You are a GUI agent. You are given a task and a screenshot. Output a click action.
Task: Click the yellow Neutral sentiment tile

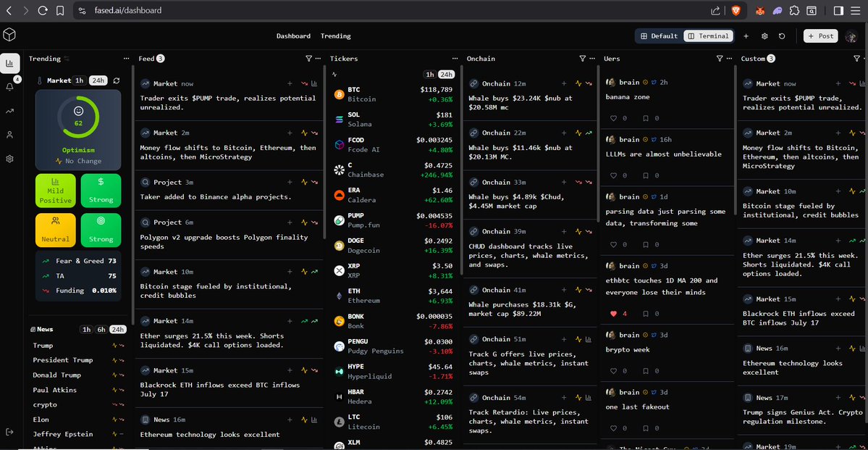click(x=55, y=230)
